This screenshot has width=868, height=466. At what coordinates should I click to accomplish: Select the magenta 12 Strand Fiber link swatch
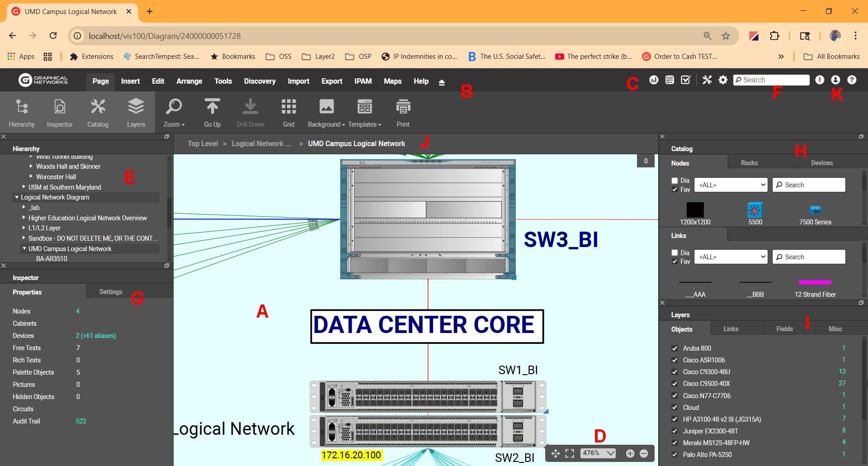(815, 282)
